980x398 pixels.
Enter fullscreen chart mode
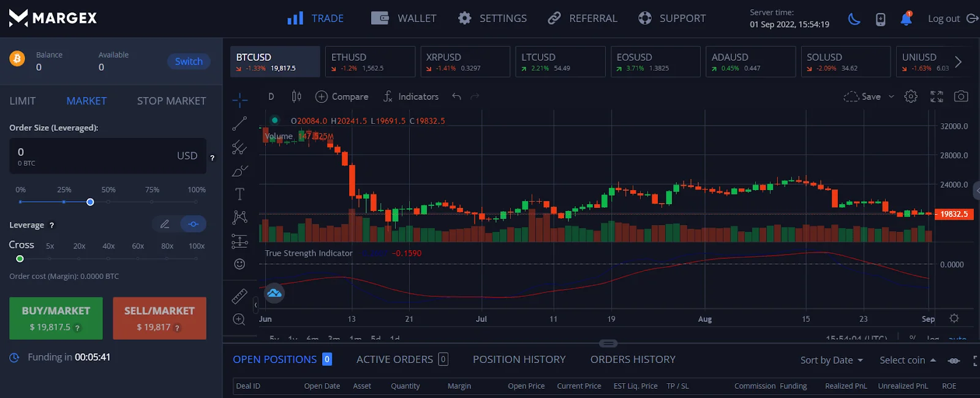pos(937,96)
